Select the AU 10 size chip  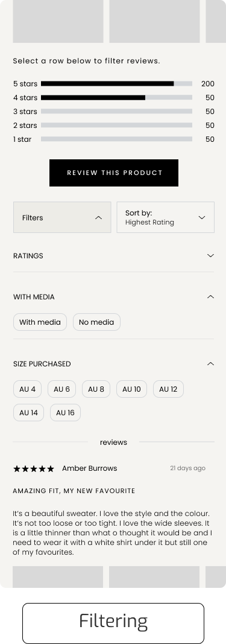131,389
